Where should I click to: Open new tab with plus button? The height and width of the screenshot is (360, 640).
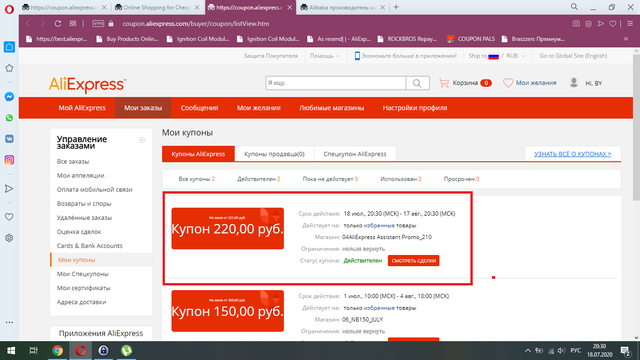(x=396, y=7)
